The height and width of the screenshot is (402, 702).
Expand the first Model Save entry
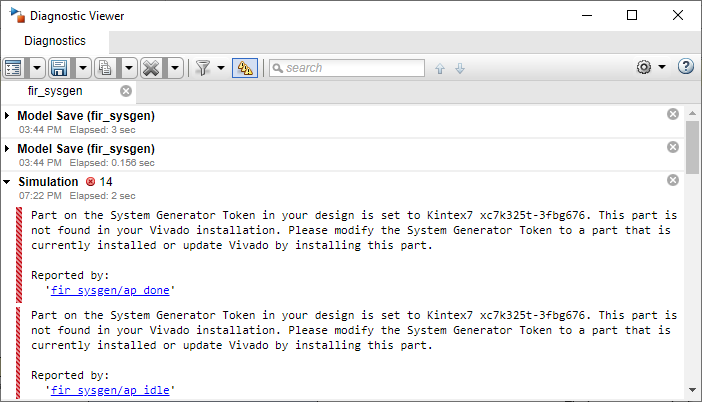tap(7, 115)
